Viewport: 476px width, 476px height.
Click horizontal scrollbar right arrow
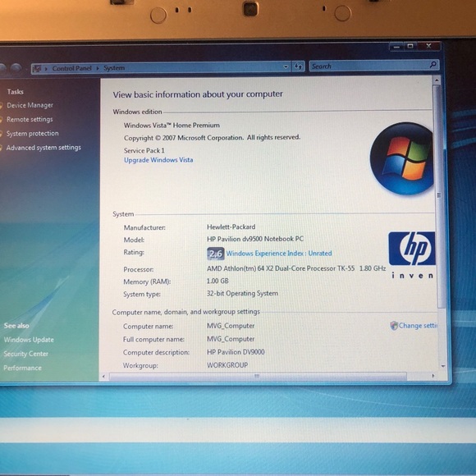click(433, 376)
